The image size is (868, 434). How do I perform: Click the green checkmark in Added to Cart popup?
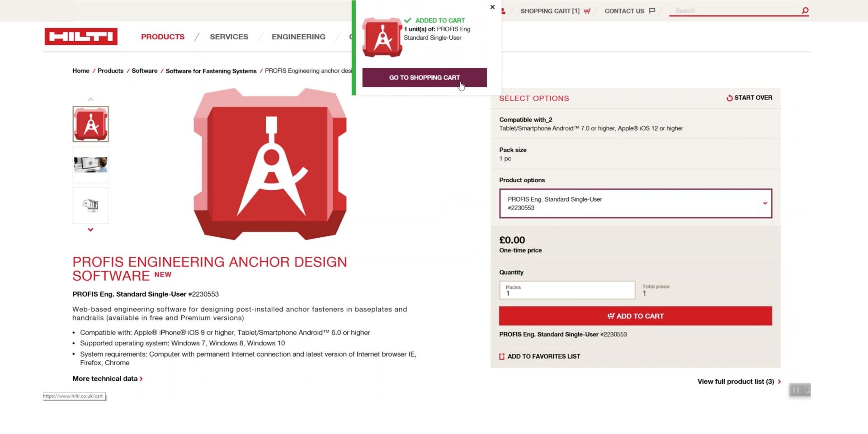point(407,20)
